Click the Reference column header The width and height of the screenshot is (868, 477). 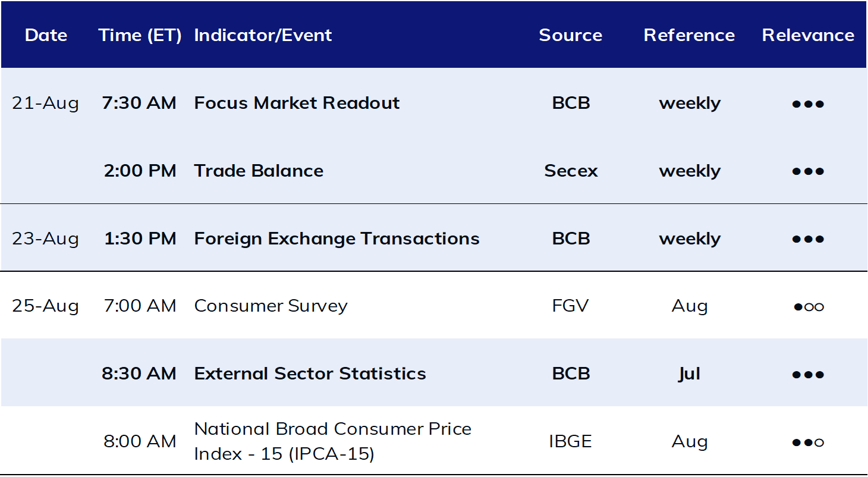tap(689, 35)
